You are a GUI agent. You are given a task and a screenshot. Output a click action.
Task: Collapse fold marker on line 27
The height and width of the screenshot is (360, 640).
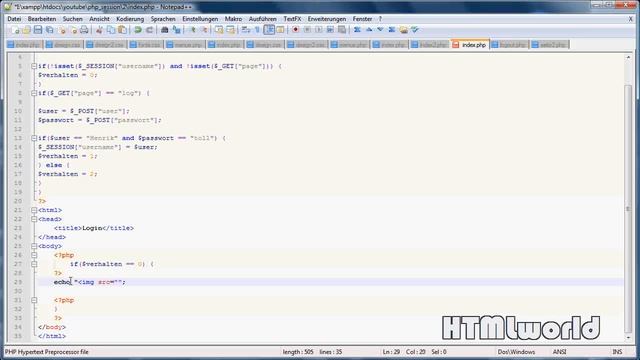coord(34,264)
